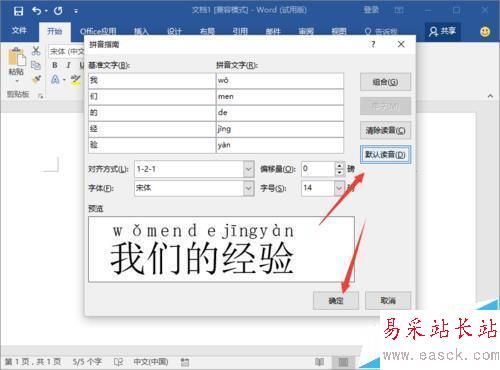Click the 默认读音(D) button
Screen dimensions: 500x370
385,155
